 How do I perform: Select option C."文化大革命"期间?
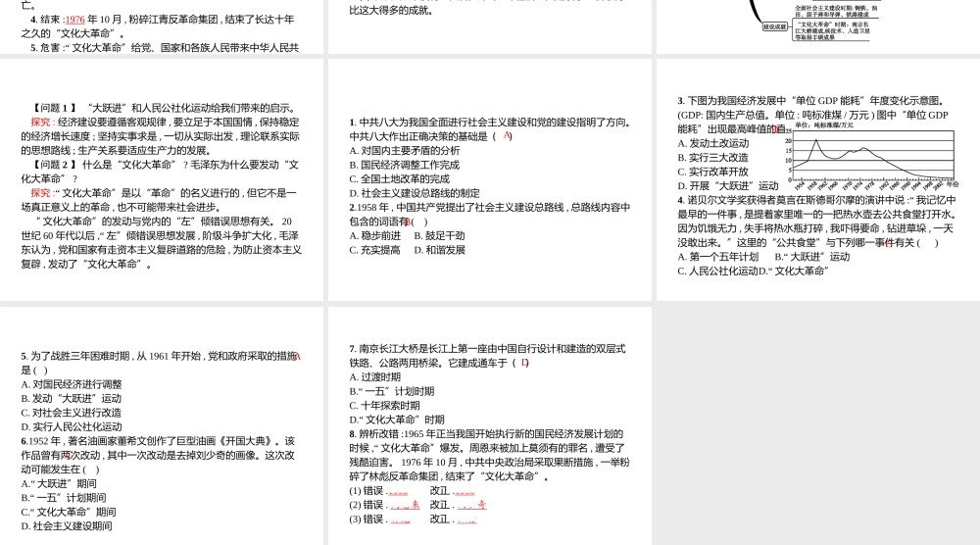coord(69,512)
